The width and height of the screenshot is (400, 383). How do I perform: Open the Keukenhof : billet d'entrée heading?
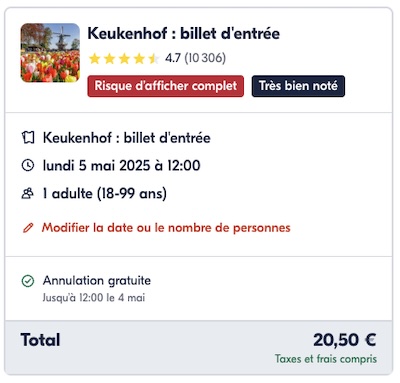184,33
